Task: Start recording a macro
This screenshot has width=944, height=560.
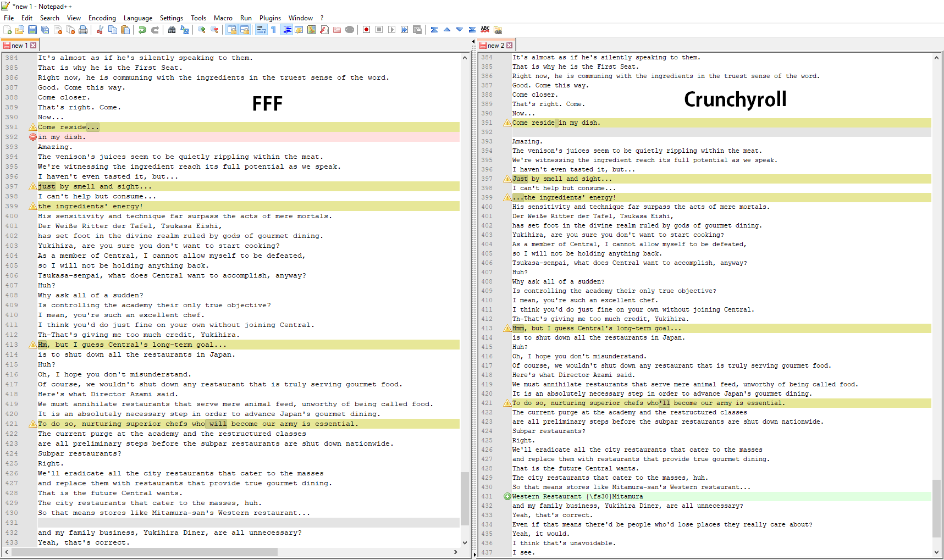Action: 367,30
